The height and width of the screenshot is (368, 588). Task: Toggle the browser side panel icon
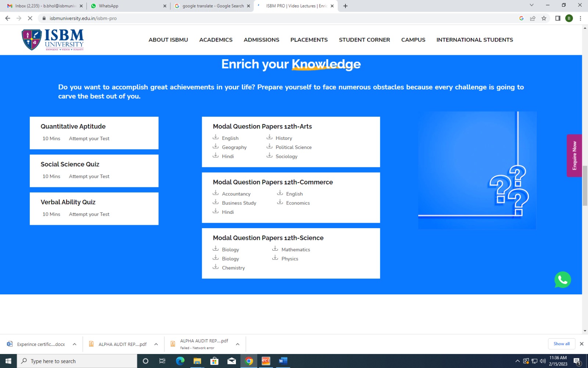click(557, 18)
